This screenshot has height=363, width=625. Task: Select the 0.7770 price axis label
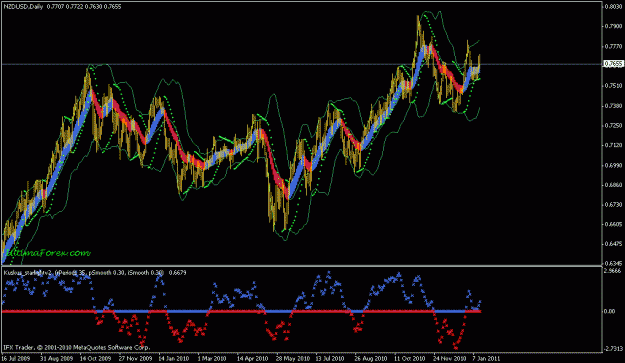tap(613, 47)
